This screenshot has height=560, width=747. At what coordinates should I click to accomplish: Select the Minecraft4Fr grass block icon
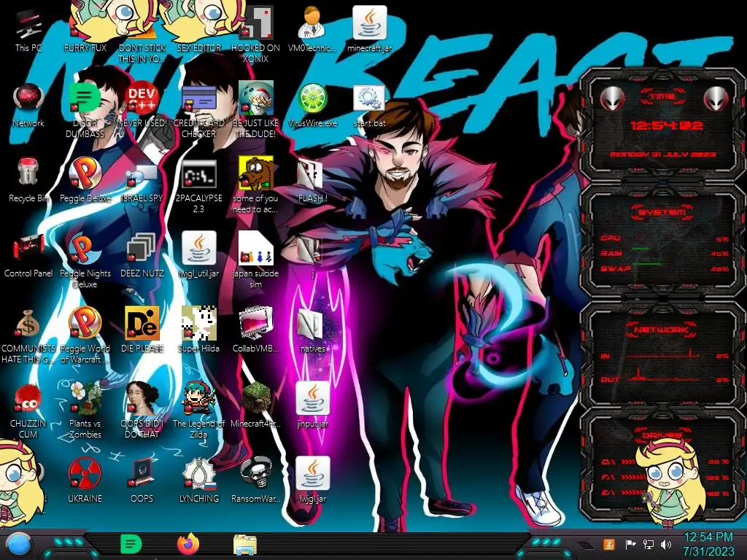point(255,405)
